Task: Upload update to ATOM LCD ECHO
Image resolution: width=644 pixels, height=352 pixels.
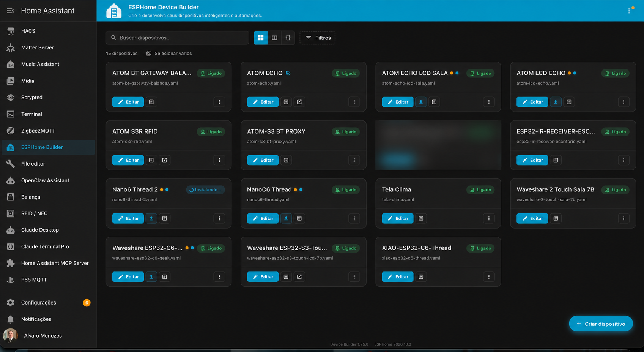Action: pos(556,102)
